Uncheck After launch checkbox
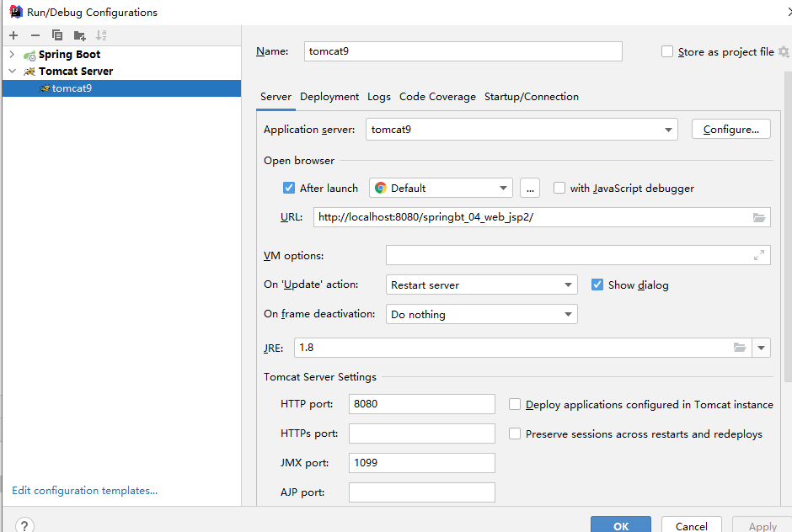Viewport: 792px width, 532px height. pos(288,189)
